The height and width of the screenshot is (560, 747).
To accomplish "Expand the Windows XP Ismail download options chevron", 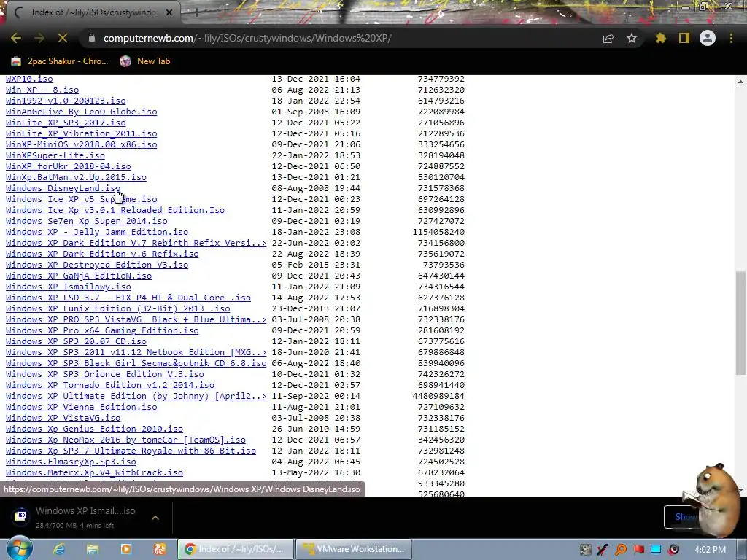I will tap(155, 517).
